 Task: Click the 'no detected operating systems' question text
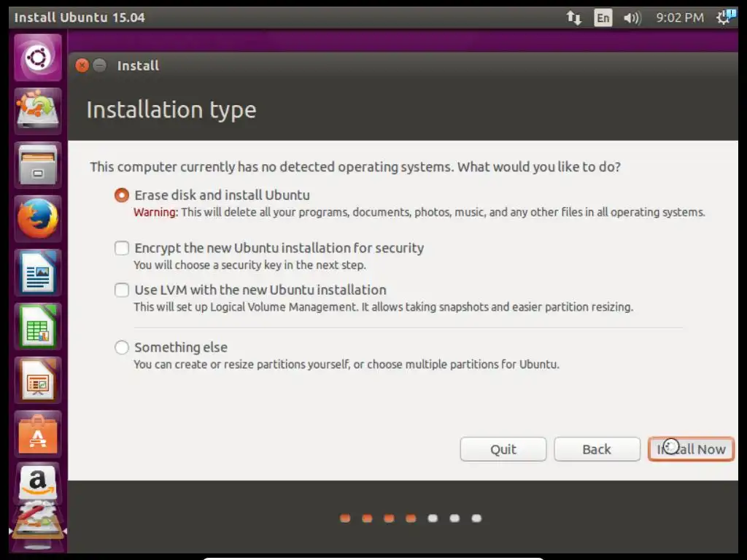point(355,167)
